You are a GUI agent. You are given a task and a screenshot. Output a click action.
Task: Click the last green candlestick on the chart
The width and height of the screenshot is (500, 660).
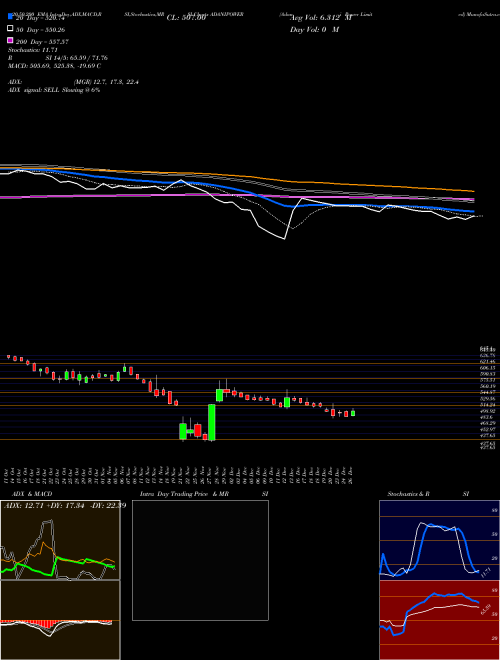coord(353,413)
